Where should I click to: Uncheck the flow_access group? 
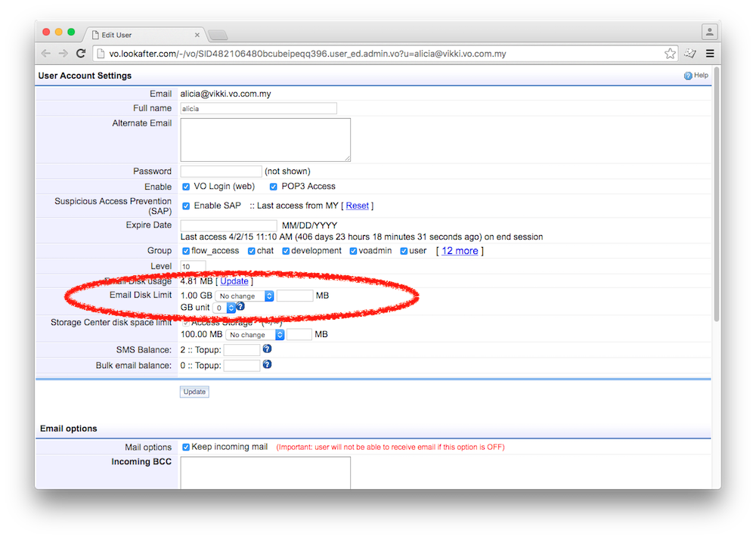coord(186,251)
